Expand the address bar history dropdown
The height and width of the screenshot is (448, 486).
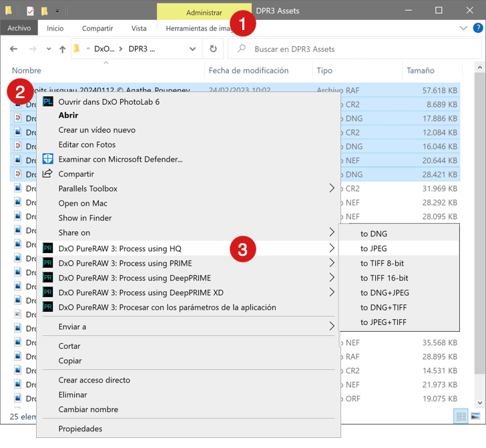192,49
